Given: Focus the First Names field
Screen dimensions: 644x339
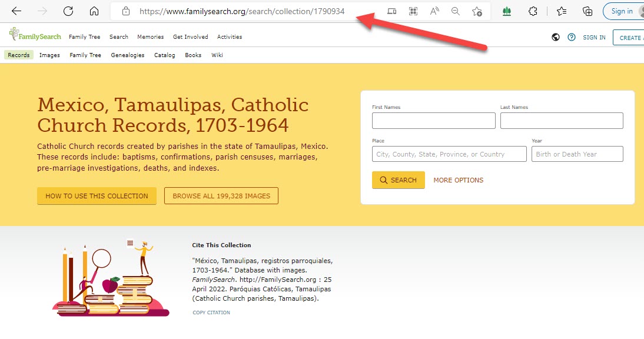Looking at the screenshot, I should [434, 121].
